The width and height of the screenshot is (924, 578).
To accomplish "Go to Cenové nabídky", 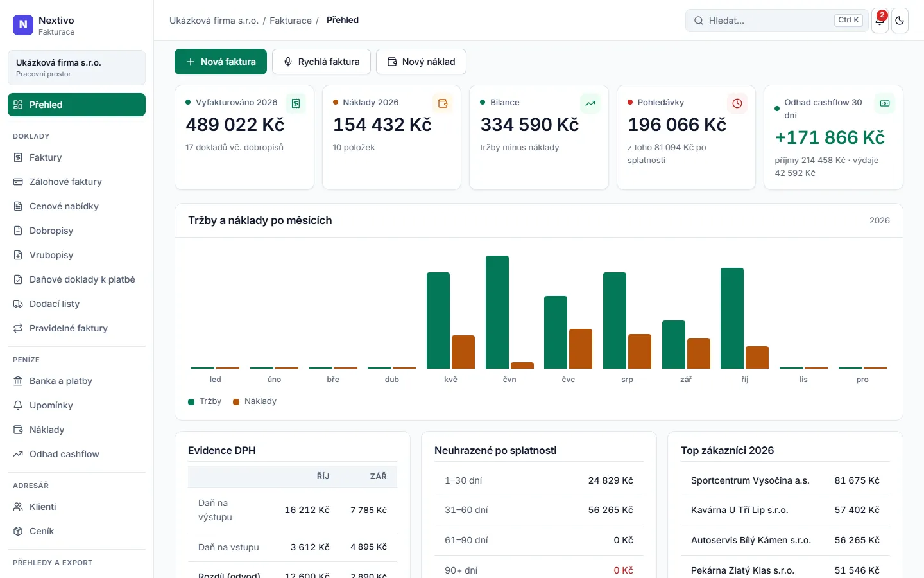I will (76, 206).
